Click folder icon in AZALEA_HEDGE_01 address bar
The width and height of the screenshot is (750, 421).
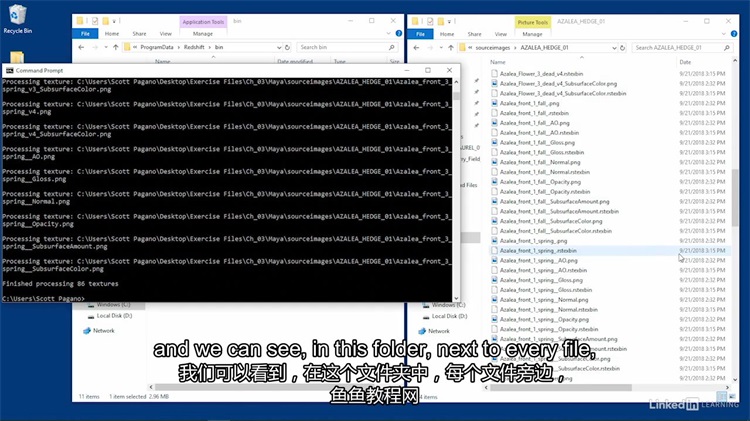tap(462, 48)
